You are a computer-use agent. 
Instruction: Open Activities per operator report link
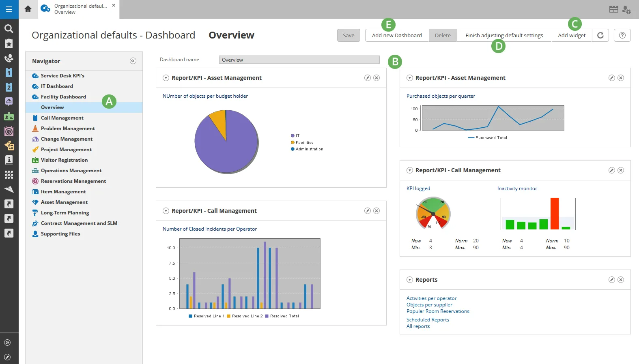pyautogui.click(x=431, y=298)
